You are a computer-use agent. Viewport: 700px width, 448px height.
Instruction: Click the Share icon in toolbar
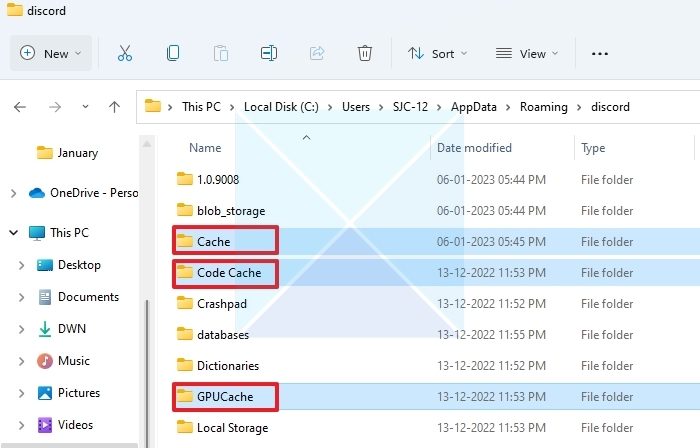317,53
